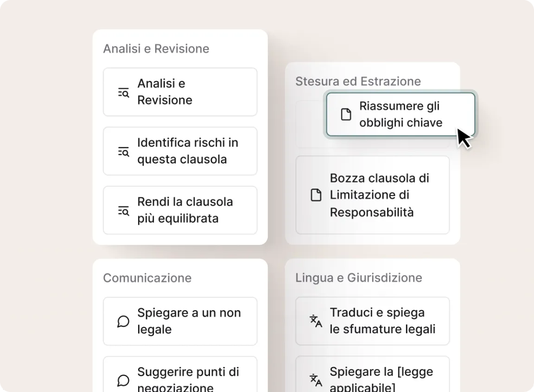Click the icon next to Identifica rischi
Viewport: 534px width, 392px height.
(x=123, y=152)
